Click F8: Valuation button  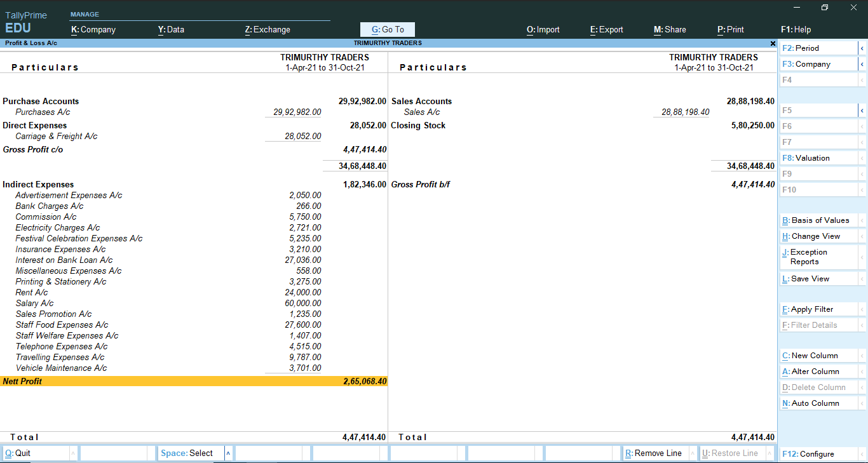point(818,158)
